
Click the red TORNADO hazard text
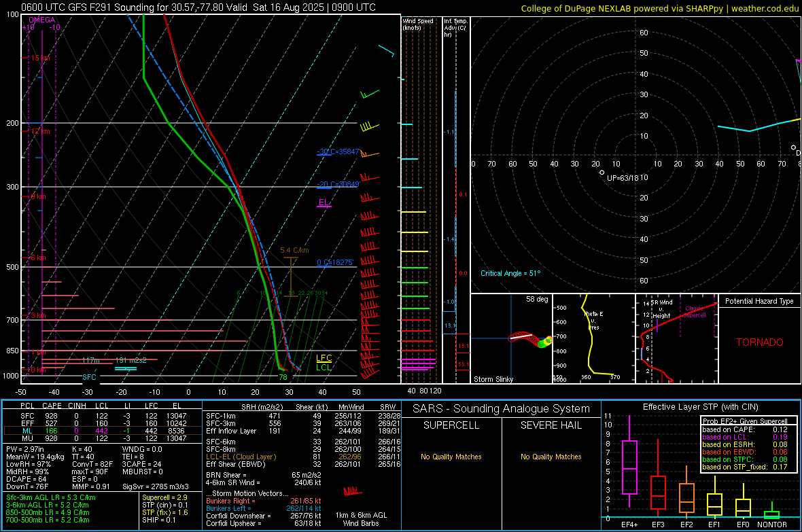(x=760, y=342)
